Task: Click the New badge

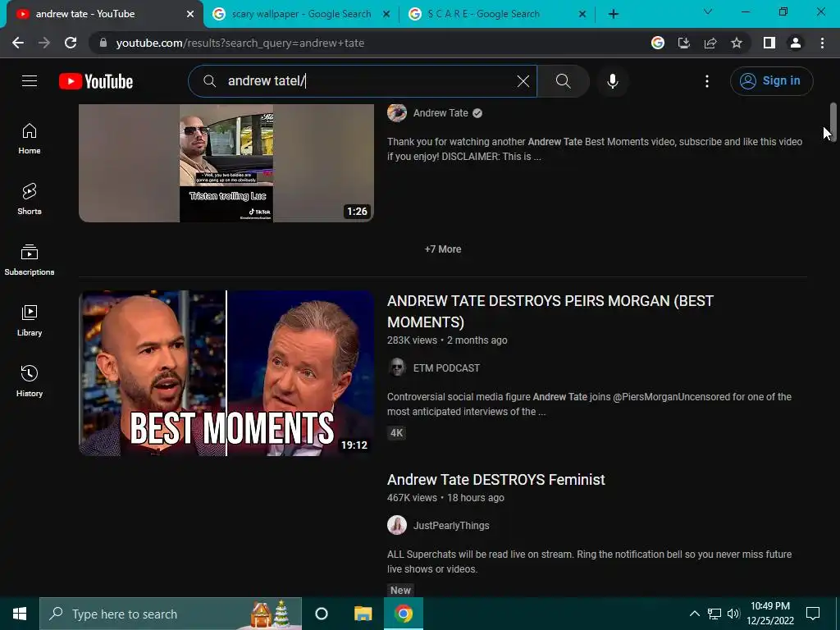Action: 400,591
